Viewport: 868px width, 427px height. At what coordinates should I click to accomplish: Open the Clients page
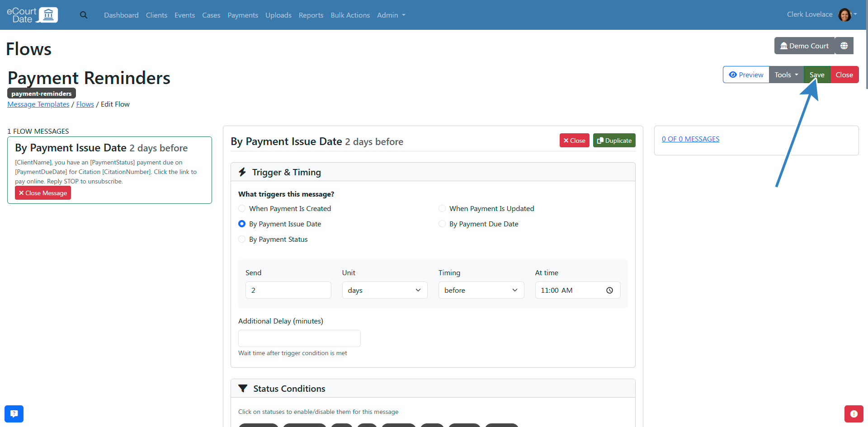click(x=156, y=15)
